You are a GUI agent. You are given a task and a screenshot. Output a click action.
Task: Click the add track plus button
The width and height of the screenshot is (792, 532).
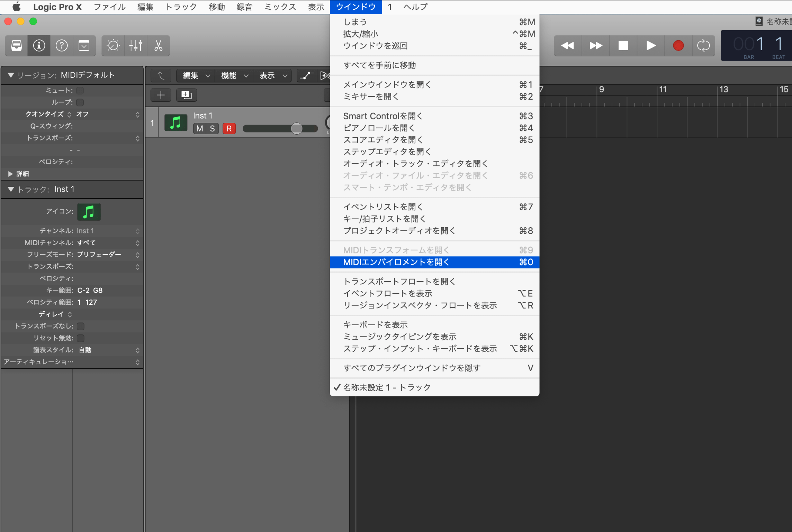pos(161,95)
